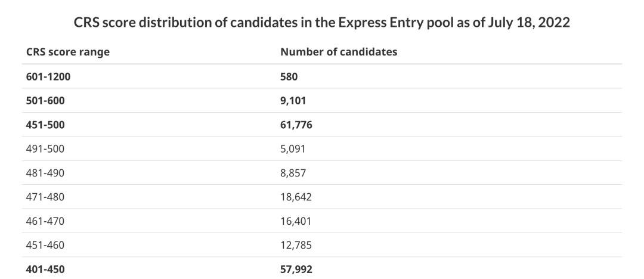The width and height of the screenshot is (644, 279).
Task: Select the bold 451-500 range cell
Action: point(45,125)
